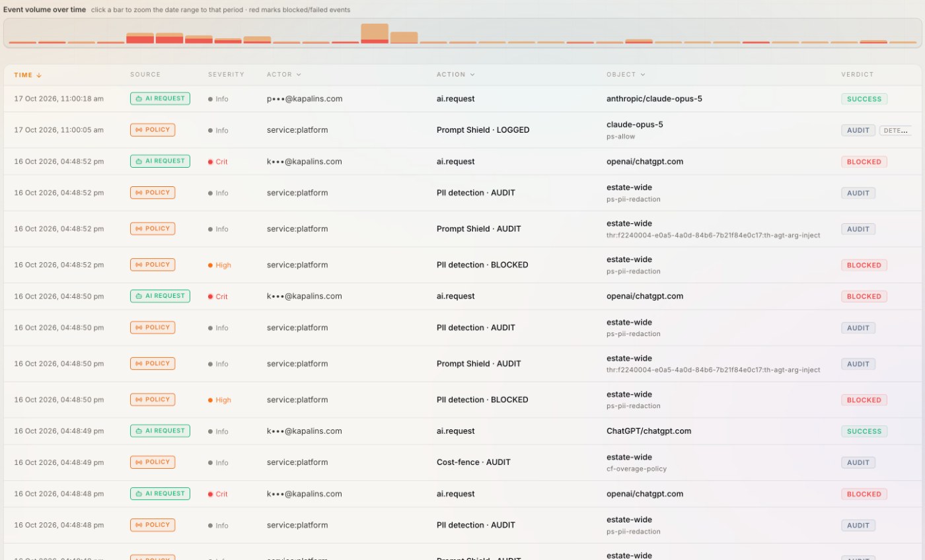
Task: Click AI REQUEST badge icon in 04:48:48 pm row
Action: click(139, 493)
